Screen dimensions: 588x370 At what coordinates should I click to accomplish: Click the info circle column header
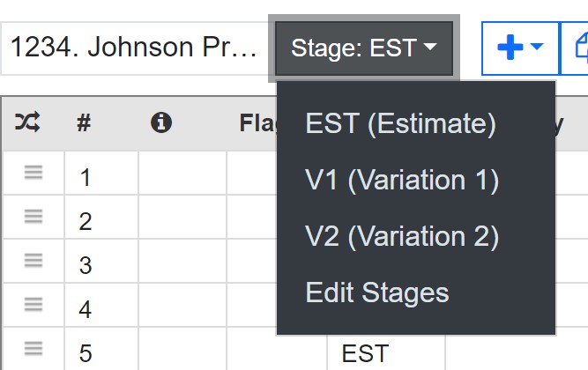[x=161, y=122]
